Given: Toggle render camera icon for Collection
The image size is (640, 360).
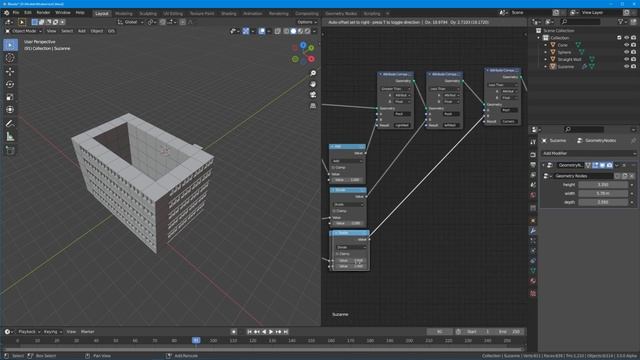Looking at the screenshot, I should click(633, 38).
